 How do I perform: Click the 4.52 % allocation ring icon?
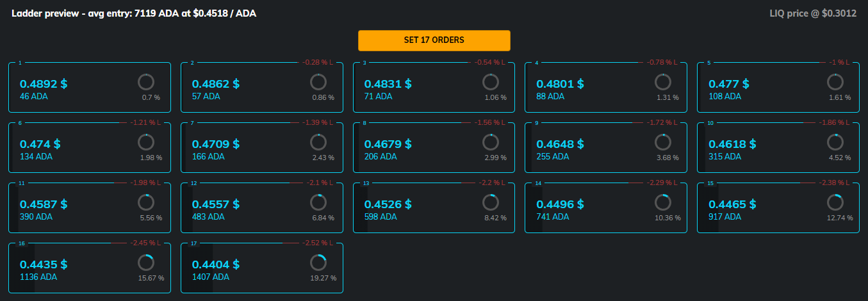(835, 142)
